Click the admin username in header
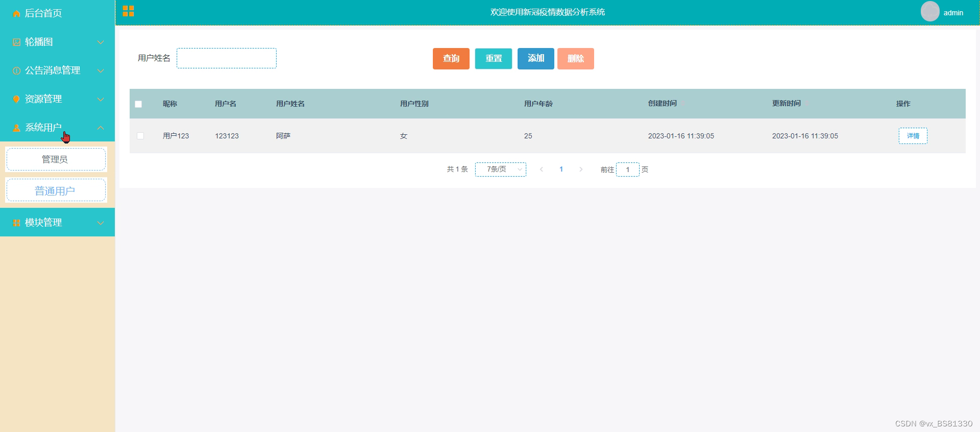The image size is (980, 432). point(953,13)
